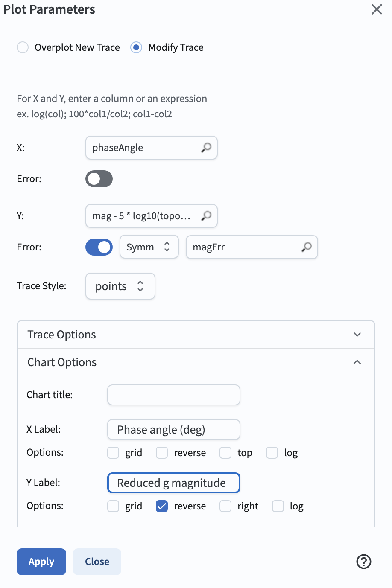The width and height of the screenshot is (392, 588).
Task: Click the Close button
Action: pos(97,562)
